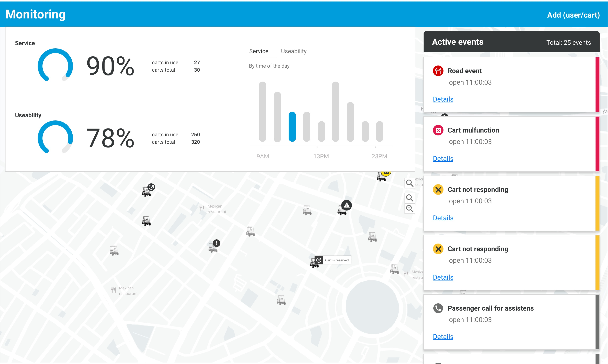Zoom out the map with minus magnifier

(x=410, y=198)
